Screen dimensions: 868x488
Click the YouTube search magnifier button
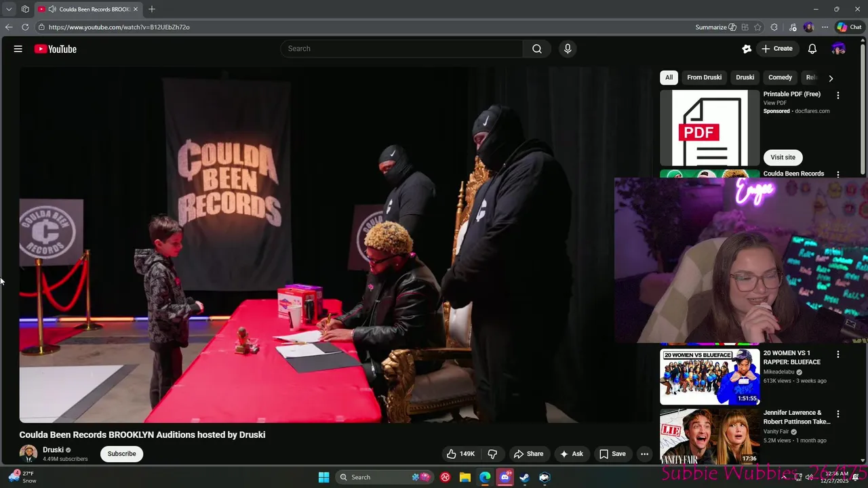point(537,49)
